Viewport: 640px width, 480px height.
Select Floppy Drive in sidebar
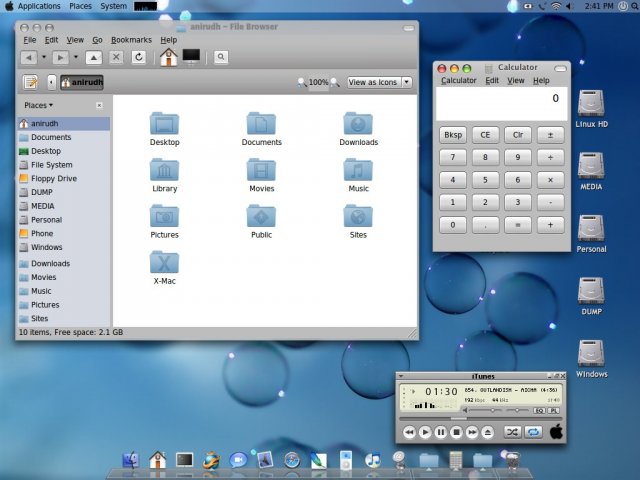[64, 178]
